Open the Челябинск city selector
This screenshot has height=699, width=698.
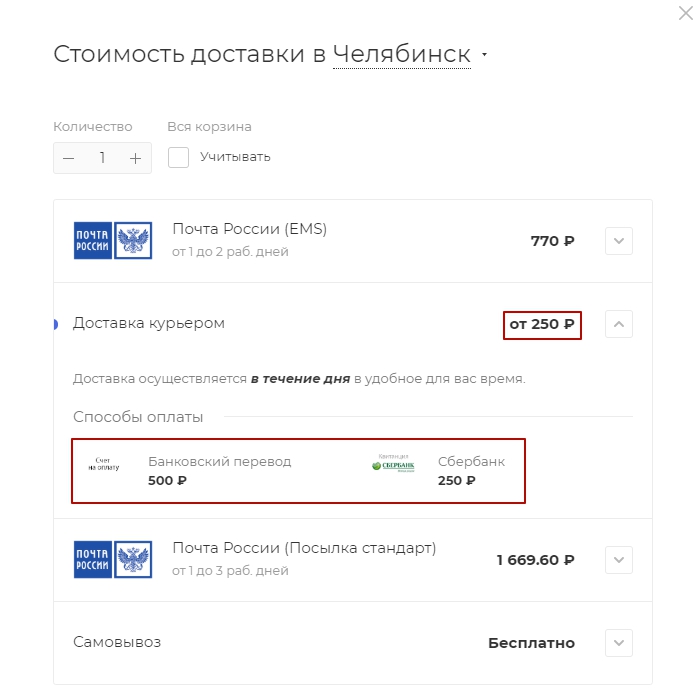click(x=402, y=55)
